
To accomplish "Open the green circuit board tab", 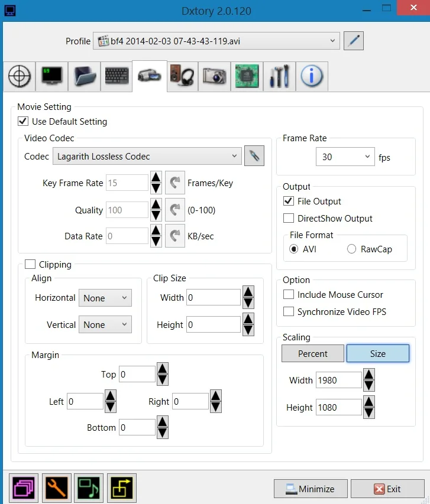I will tap(247, 76).
